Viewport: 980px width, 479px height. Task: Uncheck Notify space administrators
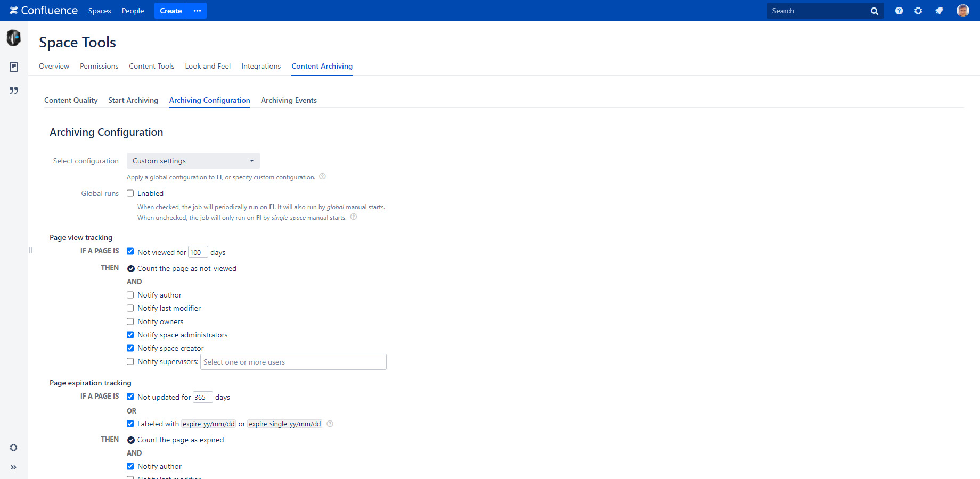point(130,335)
